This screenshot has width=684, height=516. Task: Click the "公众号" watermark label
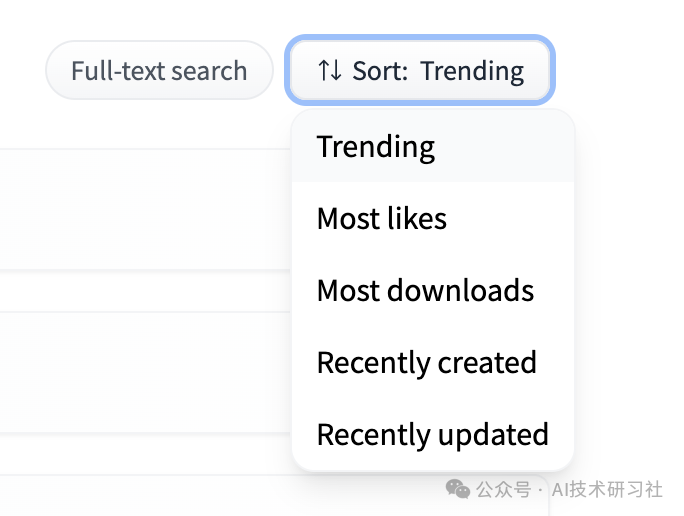(502, 489)
